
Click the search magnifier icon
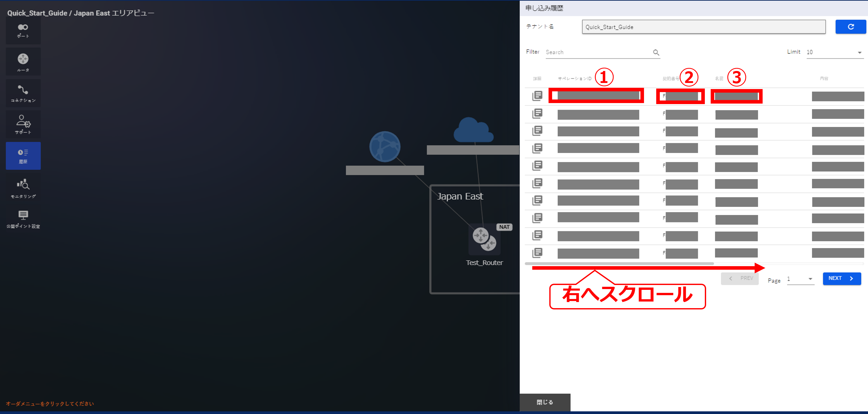click(656, 52)
